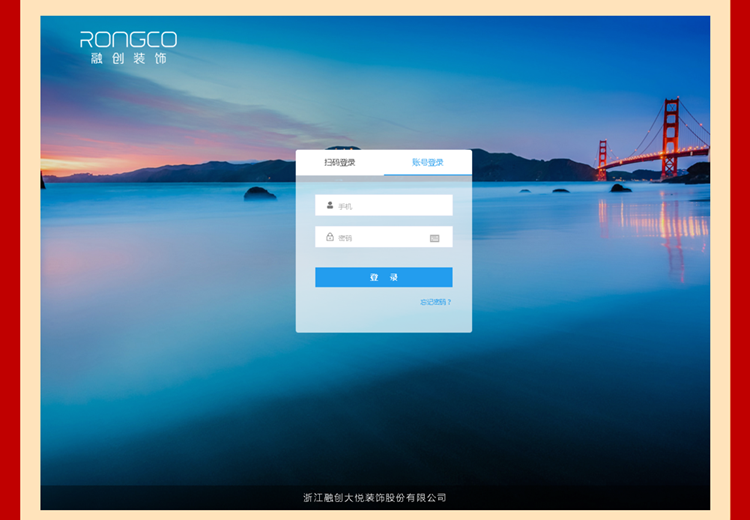Select the 账号登录 tab
The height and width of the screenshot is (520, 750).
pyautogui.click(x=428, y=163)
